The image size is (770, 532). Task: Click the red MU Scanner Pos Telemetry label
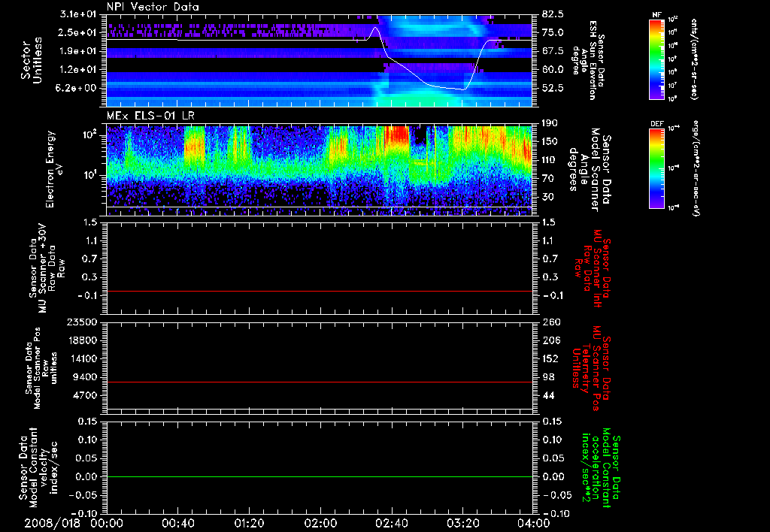click(598, 368)
